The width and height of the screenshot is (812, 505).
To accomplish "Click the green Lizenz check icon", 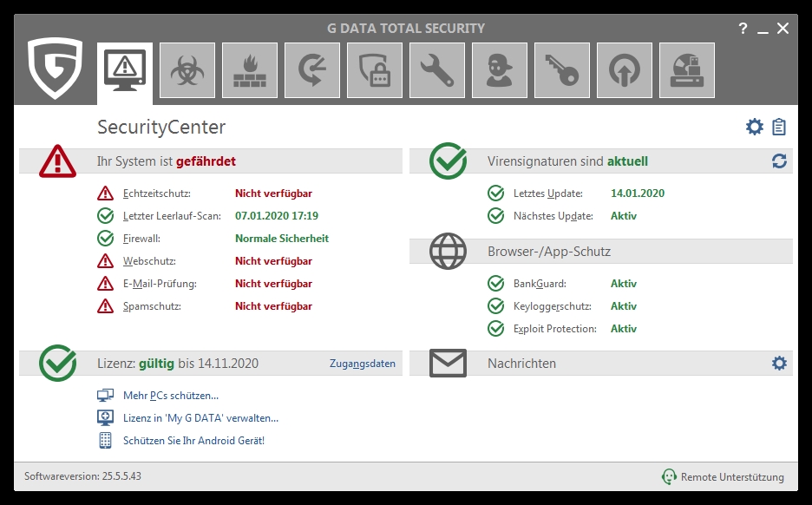I will 57,363.
